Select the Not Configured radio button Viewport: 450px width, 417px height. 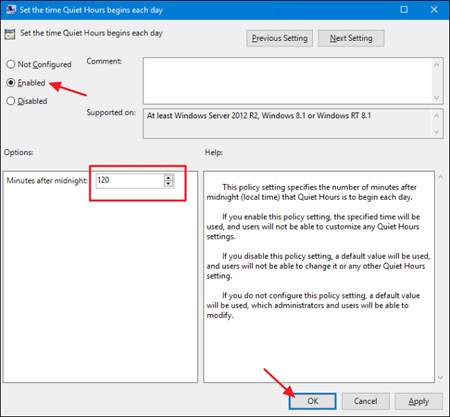[x=11, y=64]
